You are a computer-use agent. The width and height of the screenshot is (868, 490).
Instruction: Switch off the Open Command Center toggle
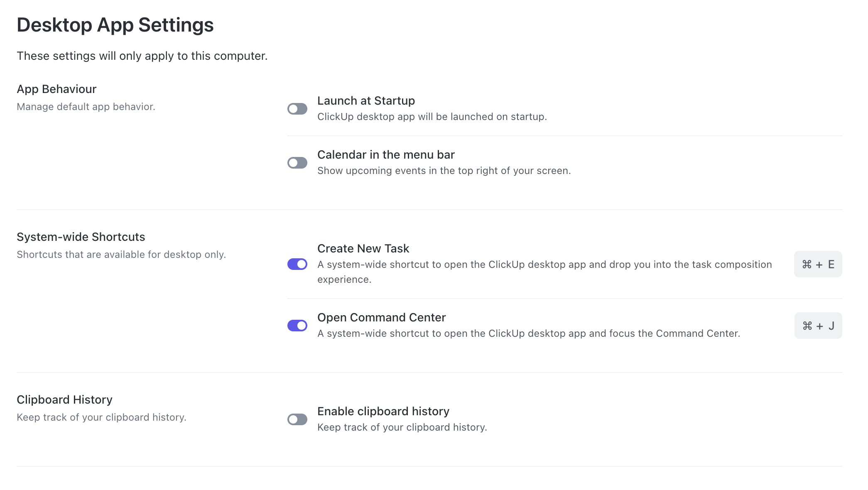[x=297, y=326]
